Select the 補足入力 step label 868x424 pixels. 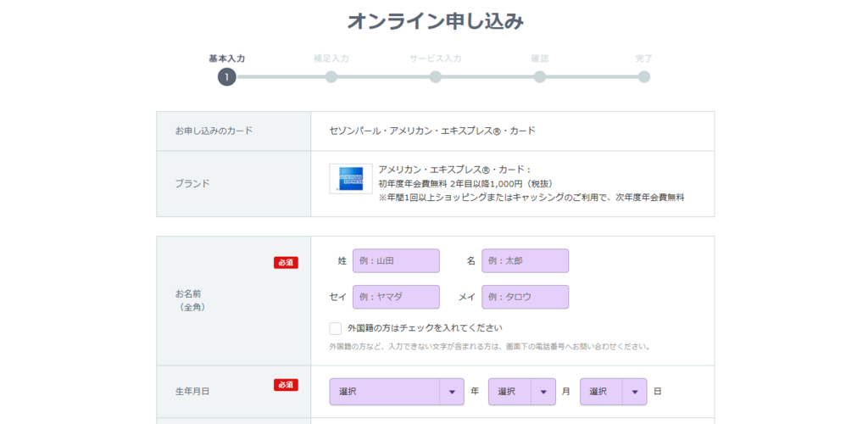(x=331, y=59)
